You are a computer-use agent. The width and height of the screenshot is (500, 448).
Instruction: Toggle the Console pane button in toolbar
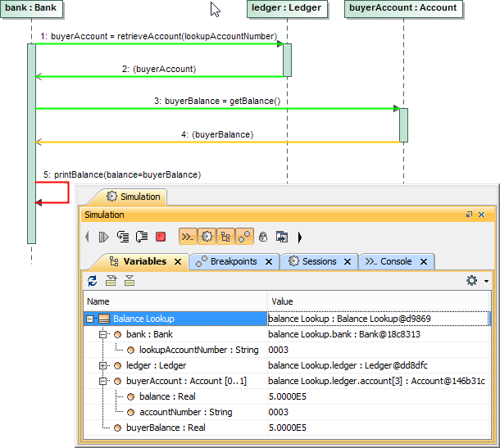coord(187,237)
